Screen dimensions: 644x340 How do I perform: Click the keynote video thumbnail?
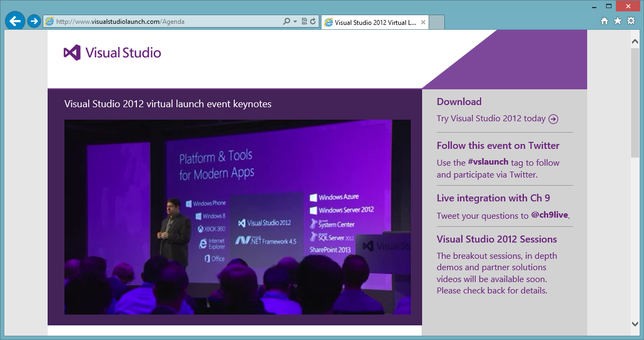(237, 217)
